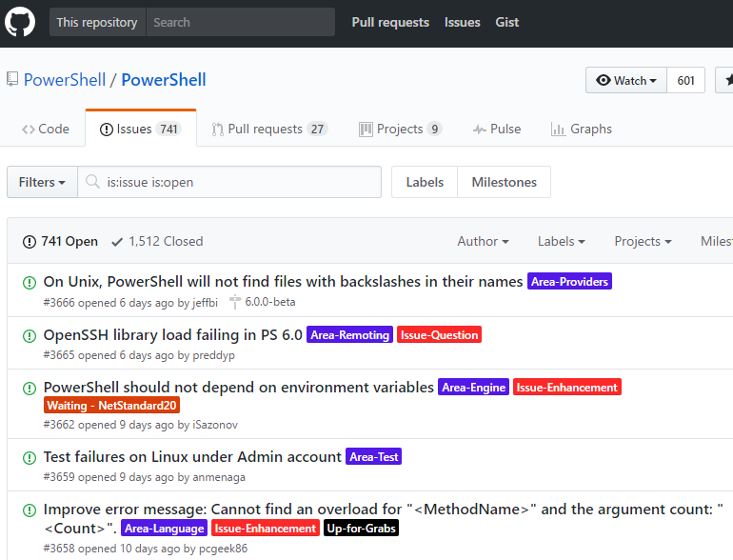Screen dimensions: 733x560
Task: Click the open issue icon beside OpenSSH issue
Action: (29, 335)
